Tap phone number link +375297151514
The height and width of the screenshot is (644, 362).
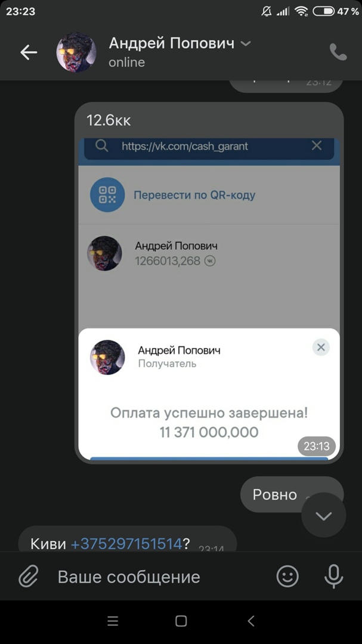pos(126,544)
